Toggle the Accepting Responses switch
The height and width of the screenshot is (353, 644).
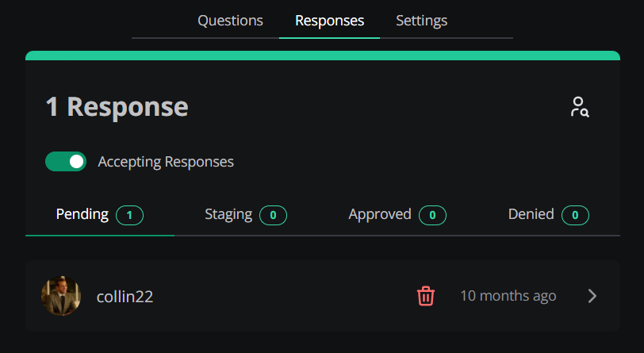pos(66,162)
